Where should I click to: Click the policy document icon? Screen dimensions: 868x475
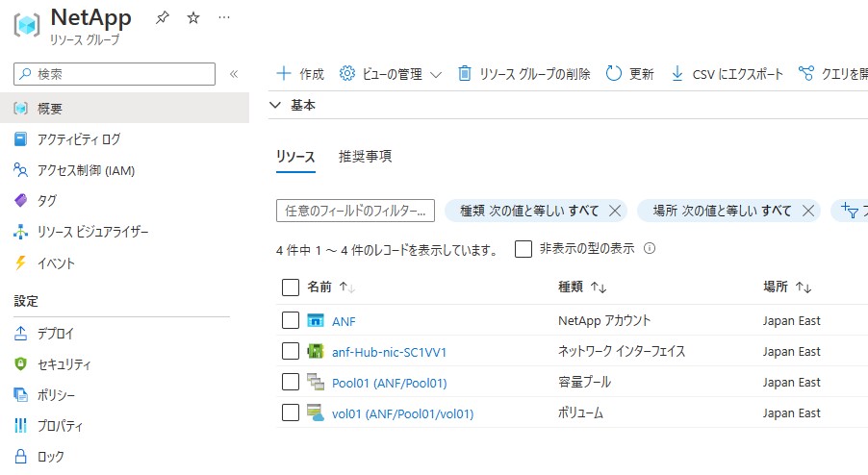tap(20, 395)
